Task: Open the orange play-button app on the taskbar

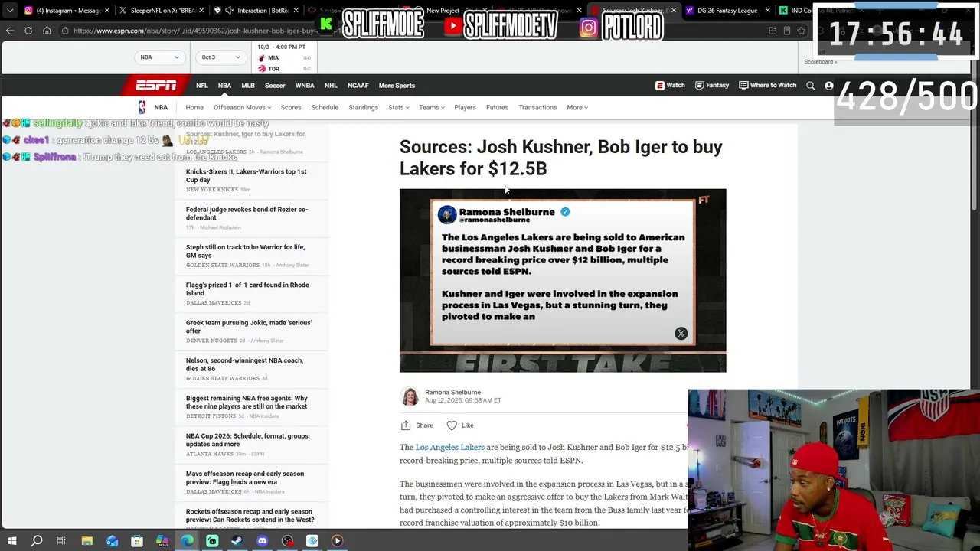Action: pos(337,541)
